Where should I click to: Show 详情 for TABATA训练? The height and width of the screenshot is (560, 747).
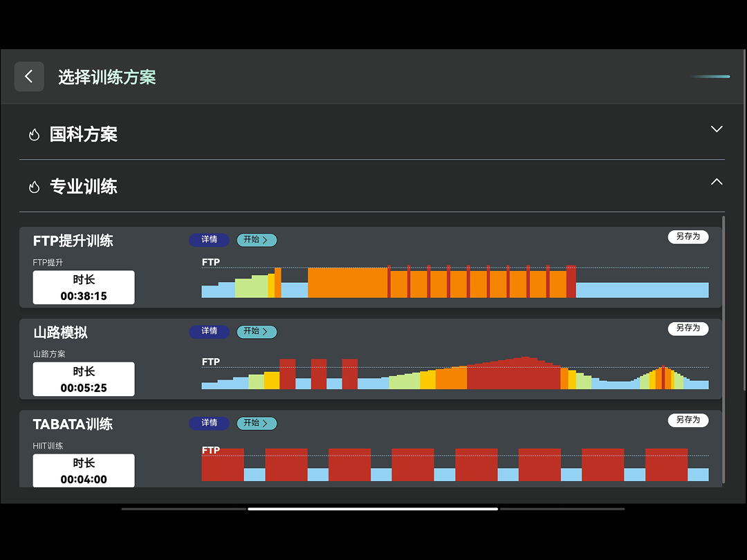(209, 423)
